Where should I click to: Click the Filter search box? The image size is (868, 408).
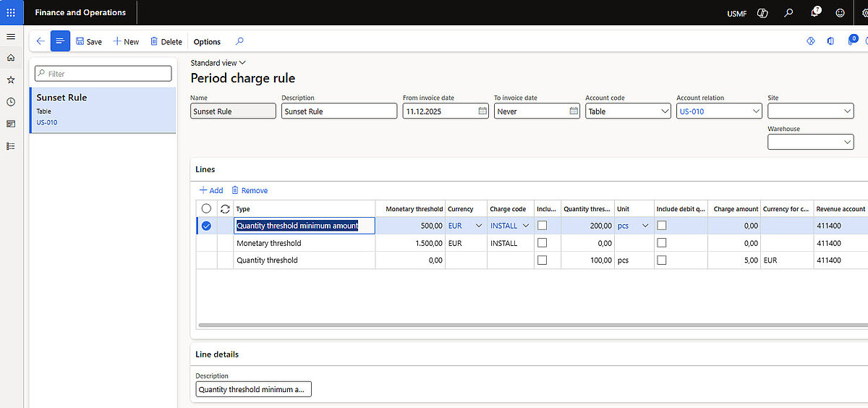point(103,74)
